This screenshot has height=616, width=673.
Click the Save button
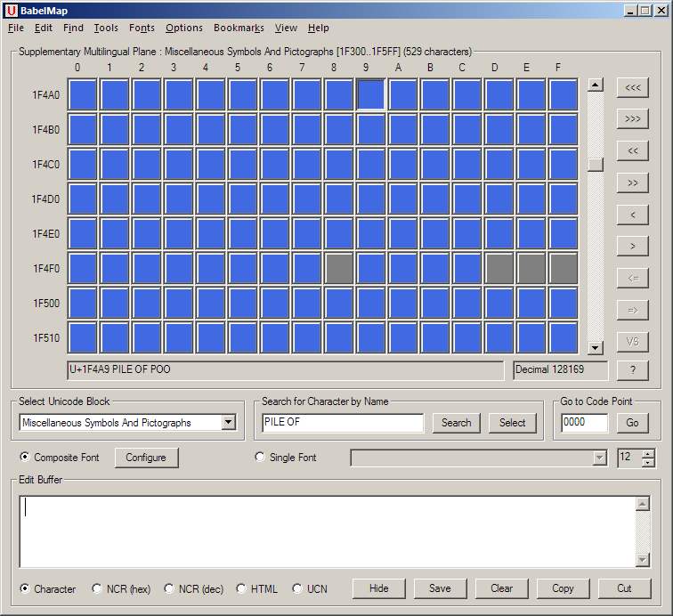click(440, 588)
